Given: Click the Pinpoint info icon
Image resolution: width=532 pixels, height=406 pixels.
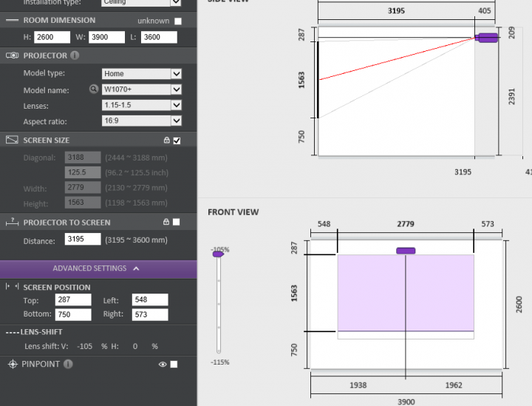Looking at the screenshot, I should pos(68,365).
